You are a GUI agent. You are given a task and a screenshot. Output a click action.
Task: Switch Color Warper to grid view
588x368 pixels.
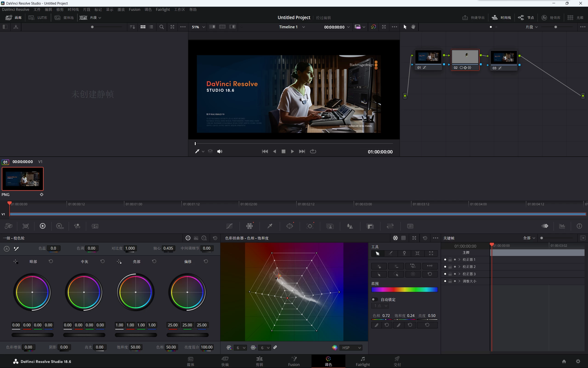(404, 238)
